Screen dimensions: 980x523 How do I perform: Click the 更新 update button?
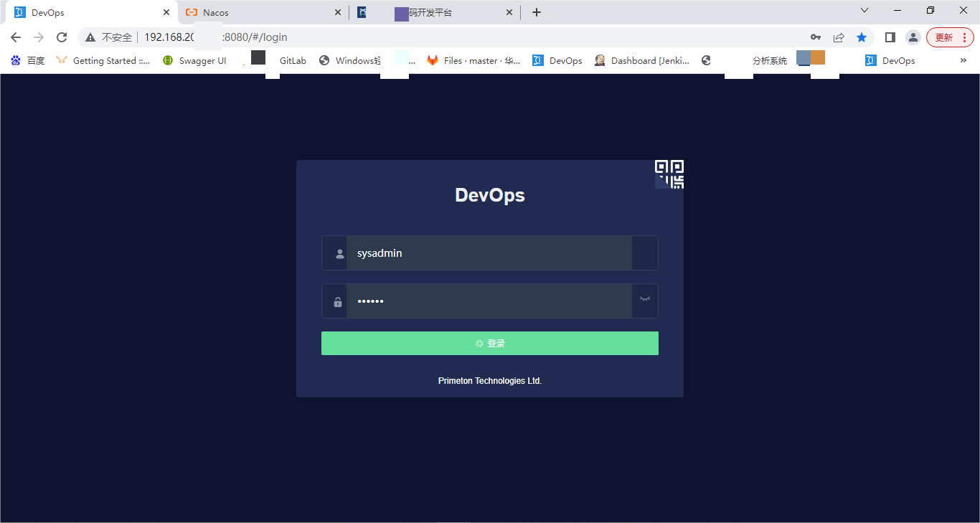pyautogui.click(x=943, y=37)
